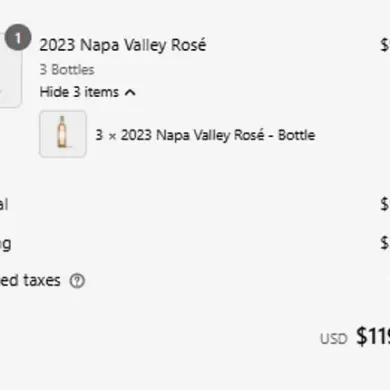Select the 2023 Napa Valley Rosé product title

point(123,45)
